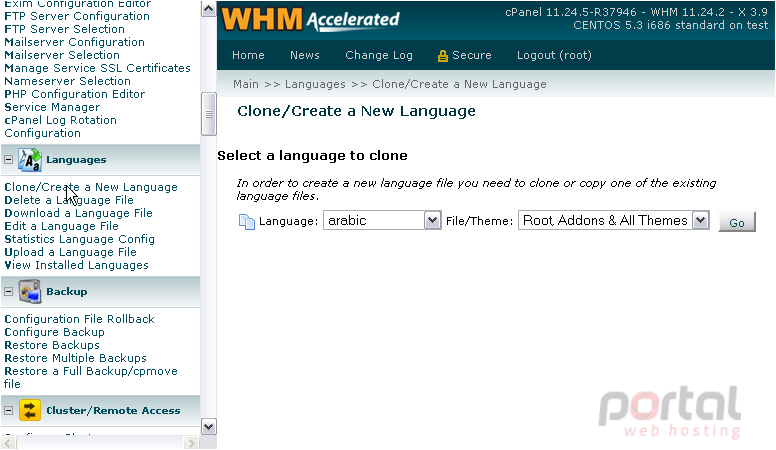This screenshot has width=776, height=450.
Task: Open Mailserver Selection
Action: (x=62, y=55)
